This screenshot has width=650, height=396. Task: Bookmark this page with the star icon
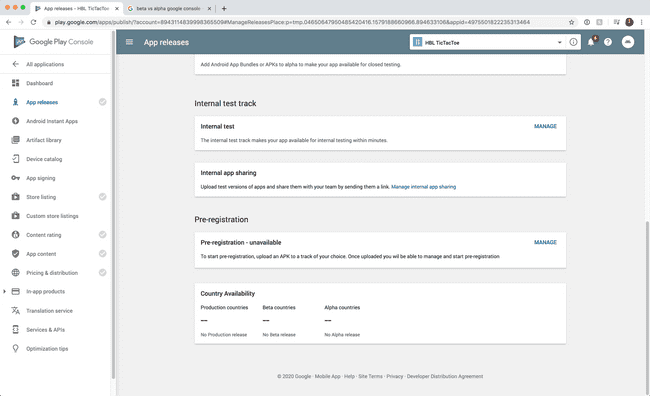572,22
